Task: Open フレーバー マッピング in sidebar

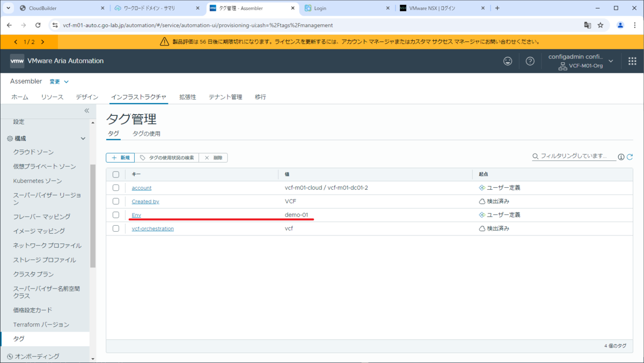Action: [42, 217]
